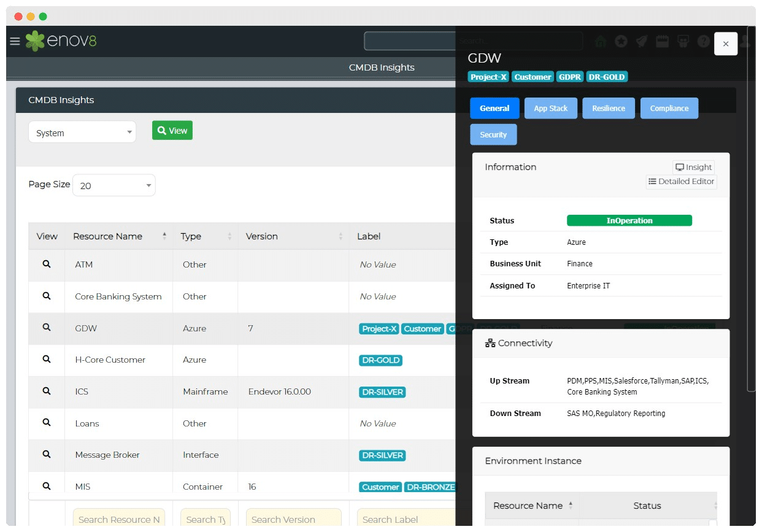Click view icon for Loans row
762x532 pixels.
pyautogui.click(x=46, y=423)
